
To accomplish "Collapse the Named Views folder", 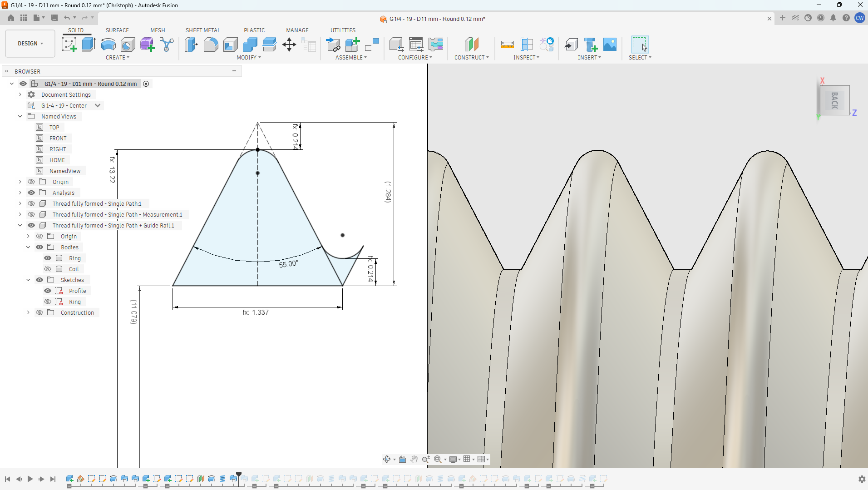I will click(x=20, y=116).
